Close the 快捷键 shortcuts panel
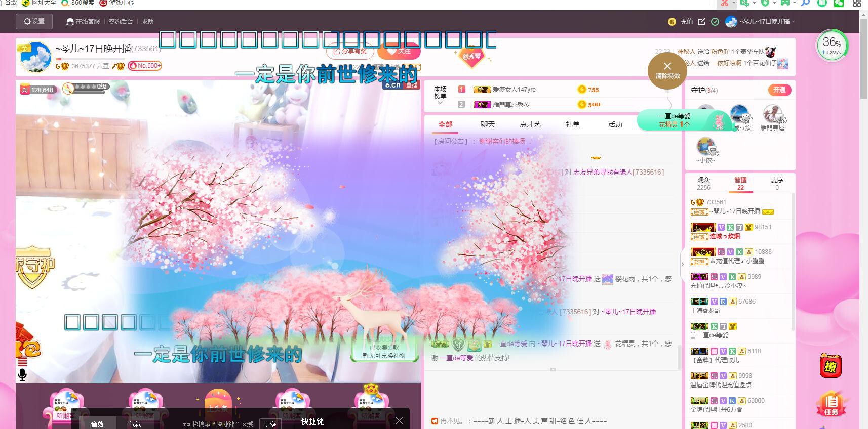This screenshot has height=429, width=868. 399,421
